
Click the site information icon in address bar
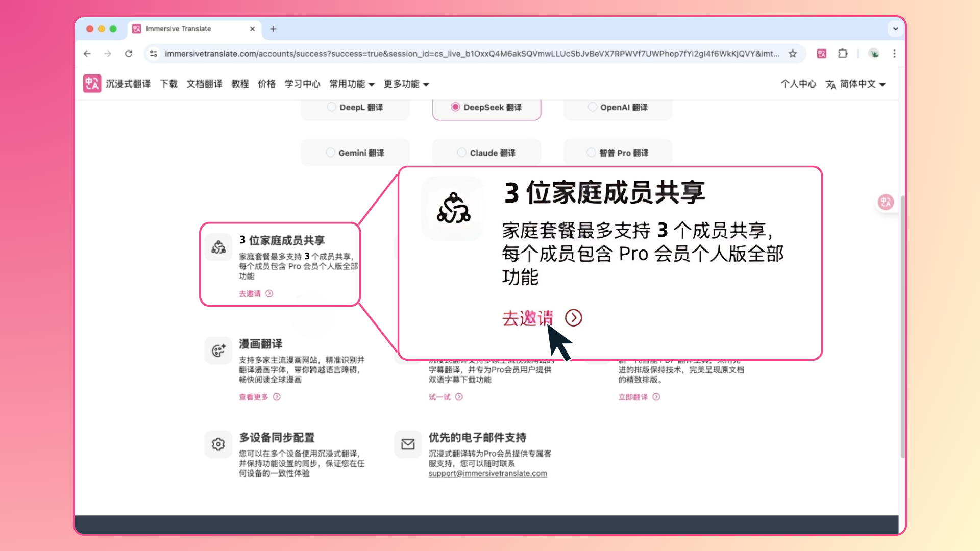coord(153,54)
